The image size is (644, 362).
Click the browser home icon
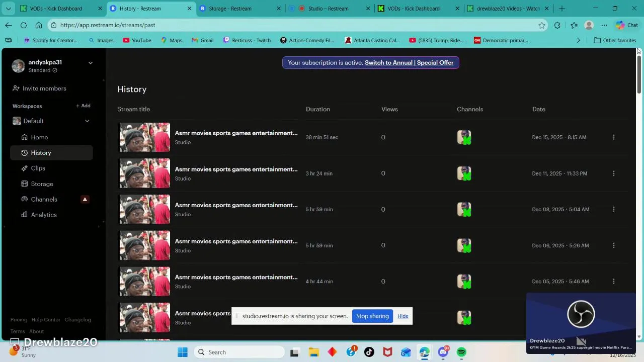[39, 25]
